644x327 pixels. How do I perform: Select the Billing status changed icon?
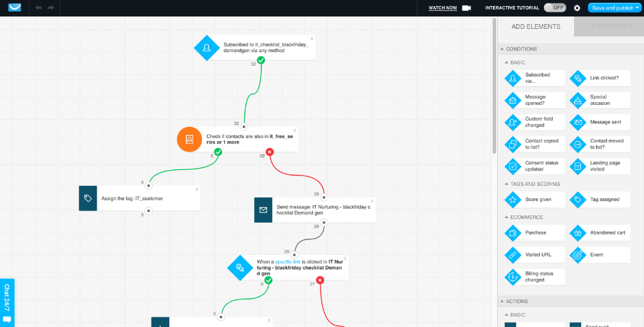point(512,277)
